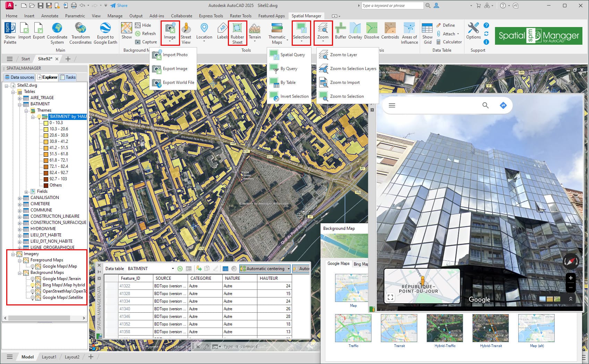Click the Capture background map tool
Viewport: 589px width, 364px height.
146,42
